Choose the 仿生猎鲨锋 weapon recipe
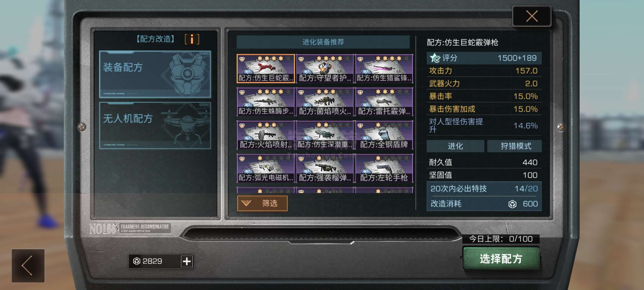The width and height of the screenshot is (644, 290). (x=384, y=68)
